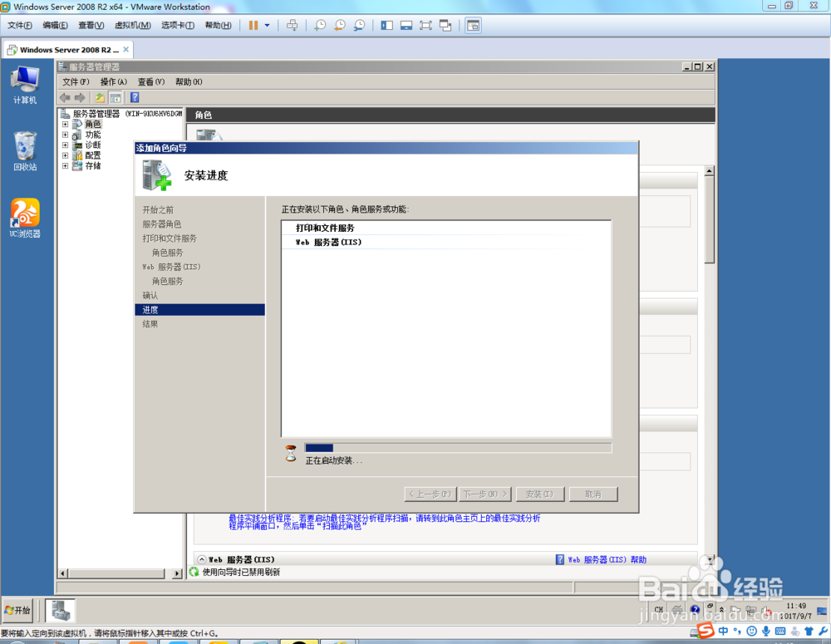Open the power options dropdown arrow beside pause
Image resolution: width=831 pixels, height=644 pixels.
tap(267, 26)
